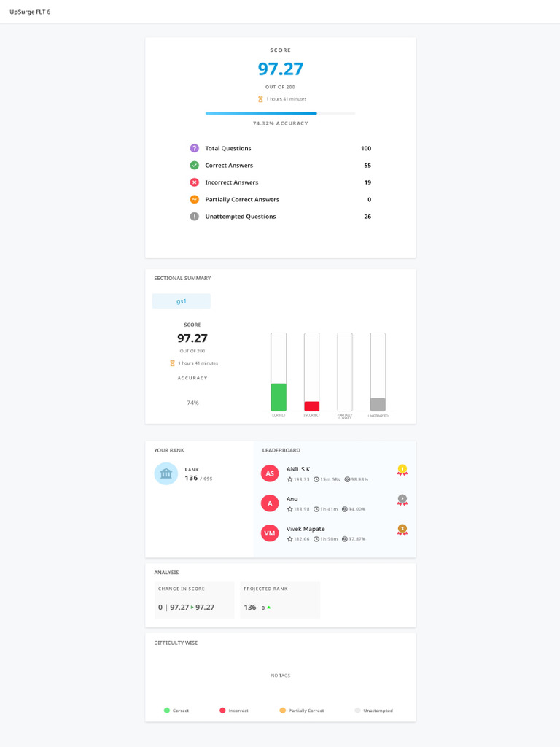
Task: Click the green projected rank arrow
Action: click(x=269, y=608)
